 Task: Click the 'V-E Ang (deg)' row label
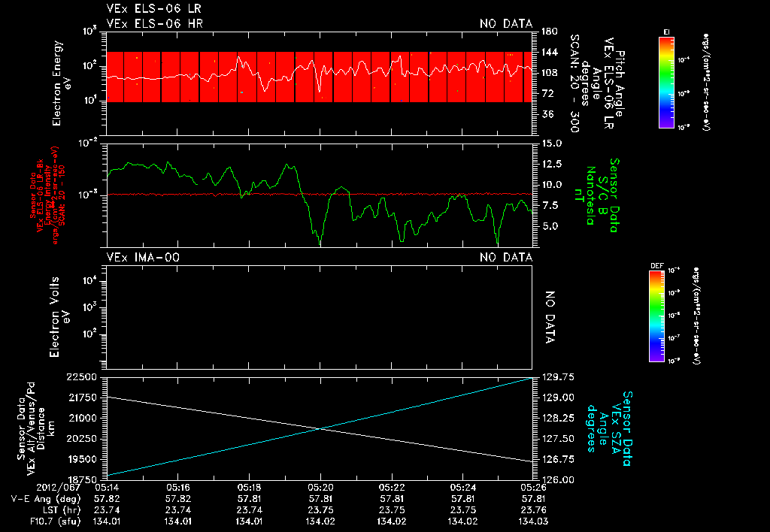point(46,499)
